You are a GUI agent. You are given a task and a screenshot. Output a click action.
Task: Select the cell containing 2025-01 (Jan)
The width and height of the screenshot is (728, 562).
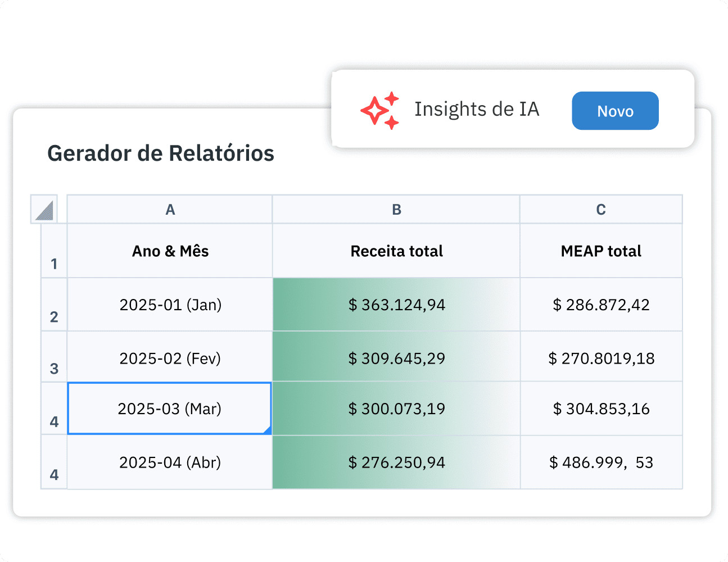[170, 305]
